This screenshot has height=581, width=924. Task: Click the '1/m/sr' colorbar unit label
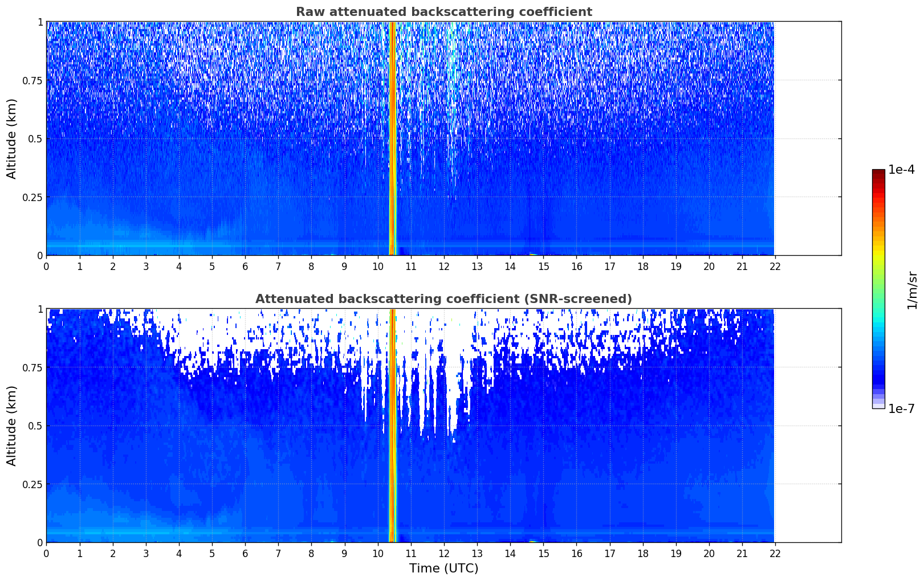[912, 290]
